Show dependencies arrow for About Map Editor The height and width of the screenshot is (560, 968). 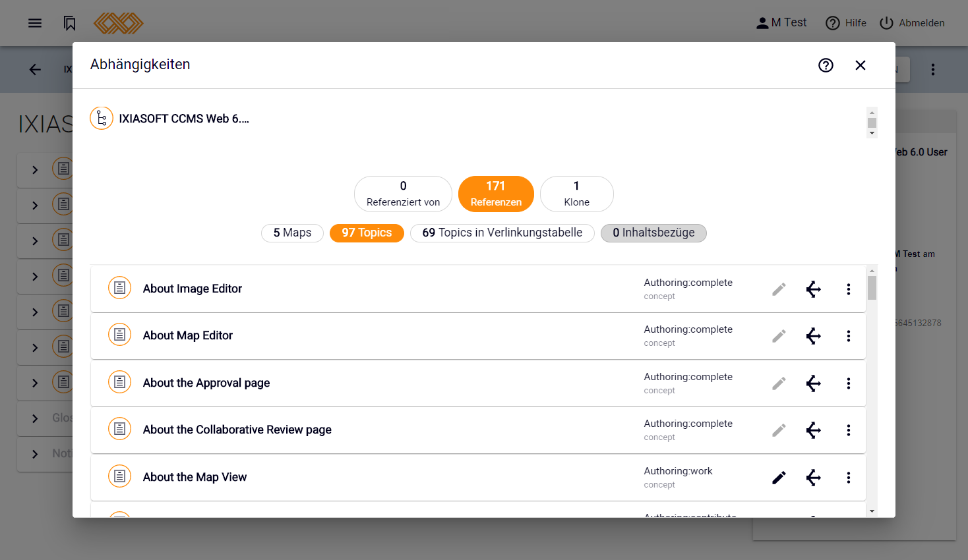tap(814, 336)
